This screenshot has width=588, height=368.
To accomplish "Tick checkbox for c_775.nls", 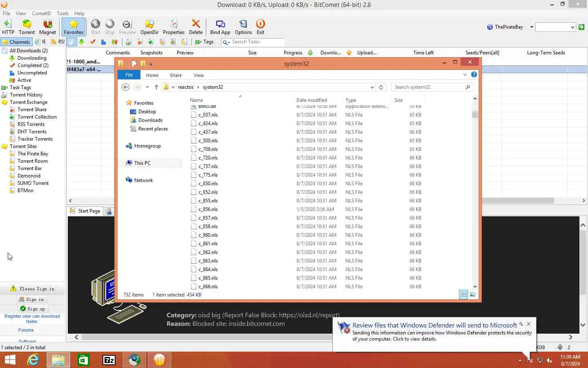I will (x=194, y=175).
